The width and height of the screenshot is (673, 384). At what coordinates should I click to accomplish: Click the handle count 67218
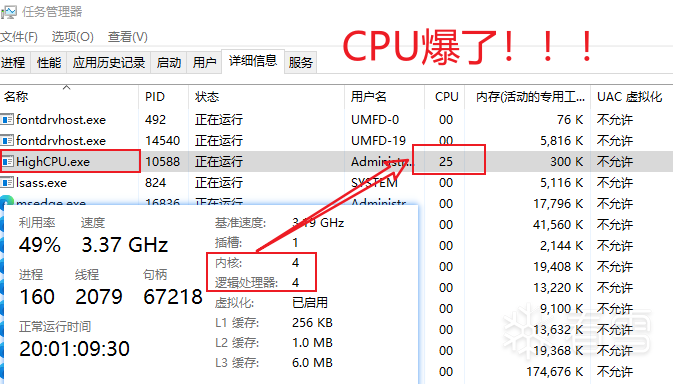coord(173,297)
